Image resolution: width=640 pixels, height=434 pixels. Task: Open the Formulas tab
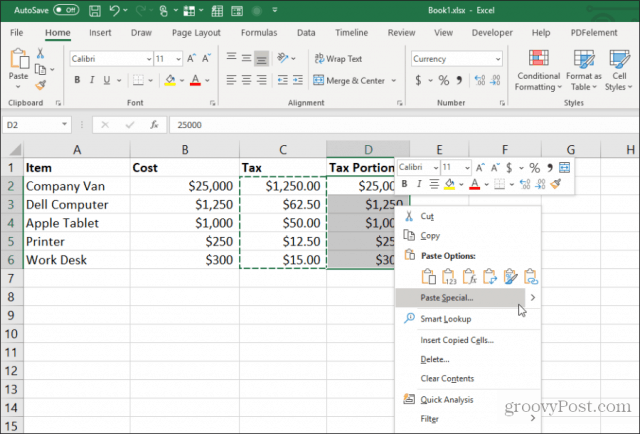click(259, 33)
